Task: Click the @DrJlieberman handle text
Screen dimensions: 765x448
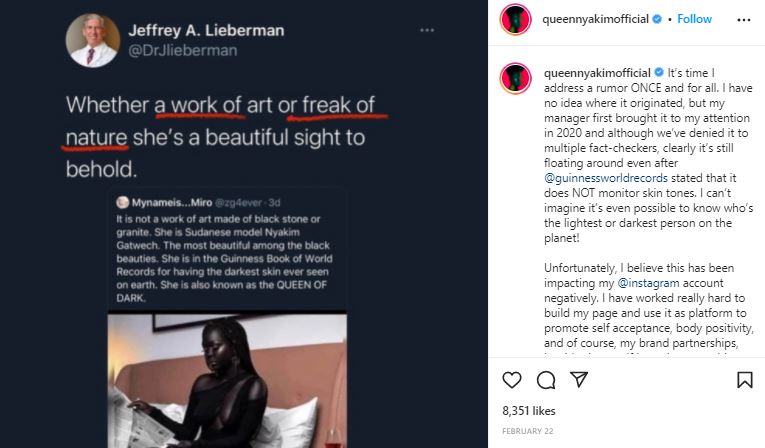Action: tap(181, 50)
